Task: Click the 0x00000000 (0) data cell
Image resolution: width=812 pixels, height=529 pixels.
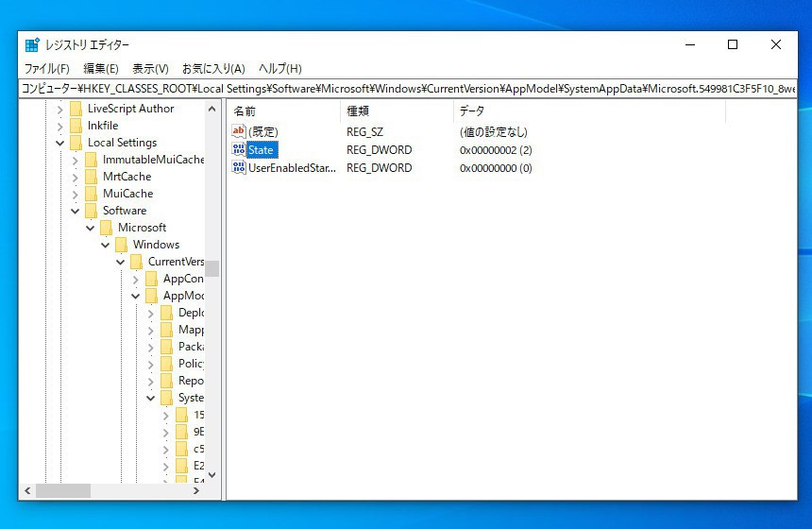Action: (x=496, y=168)
